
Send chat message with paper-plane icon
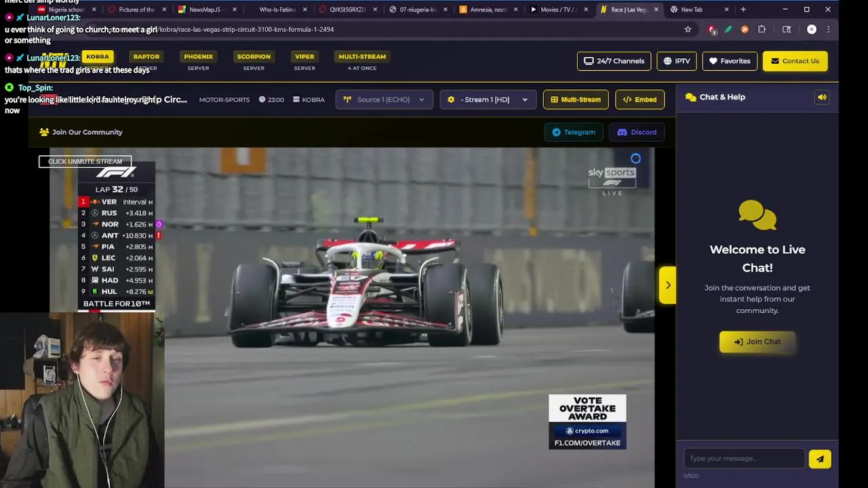[x=820, y=459]
